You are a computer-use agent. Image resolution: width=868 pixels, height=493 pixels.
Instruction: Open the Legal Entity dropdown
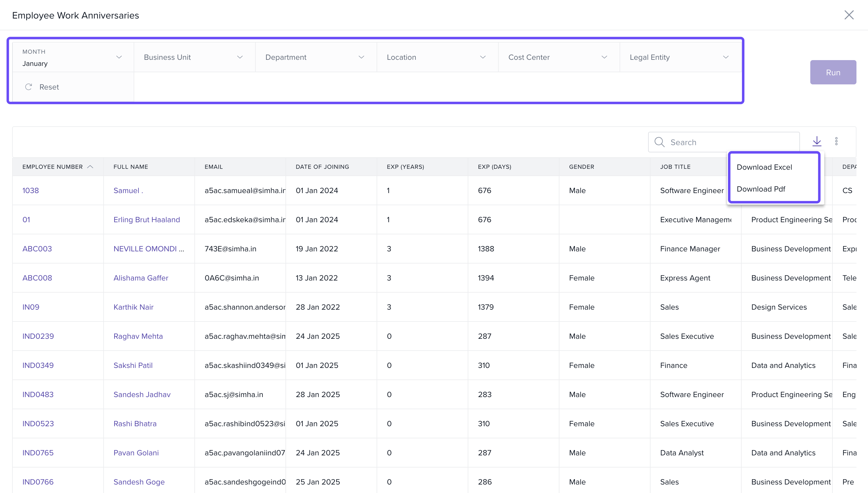[680, 57]
